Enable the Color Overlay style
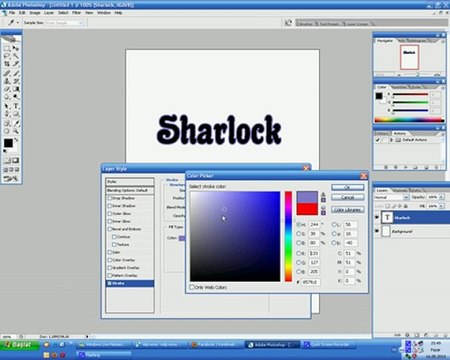450x360 pixels. [110, 260]
